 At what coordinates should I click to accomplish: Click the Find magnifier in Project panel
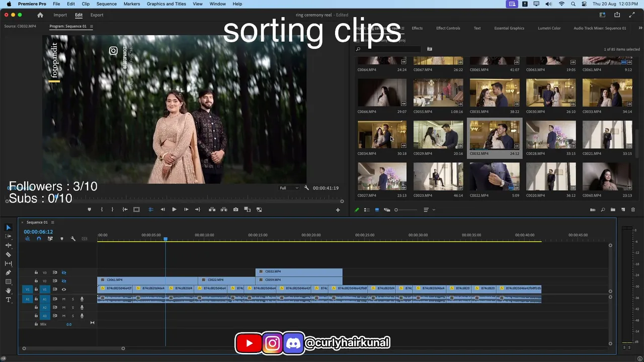coord(603,210)
